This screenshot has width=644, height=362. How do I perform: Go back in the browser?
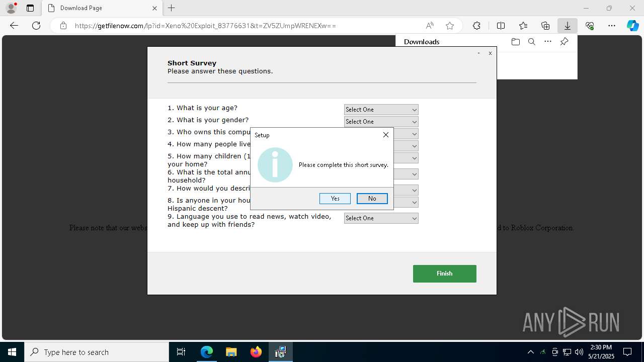pyautogui.click(x=14, y=26)
